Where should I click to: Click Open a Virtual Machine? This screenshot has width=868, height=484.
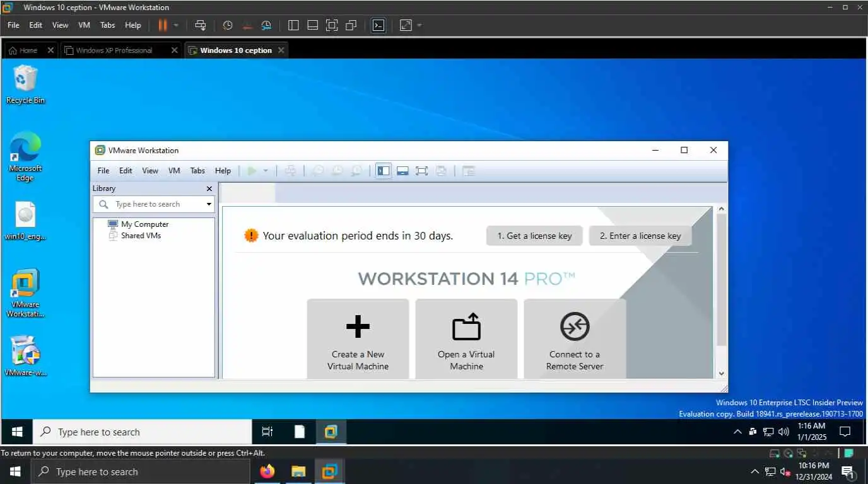tap(466, 339)
